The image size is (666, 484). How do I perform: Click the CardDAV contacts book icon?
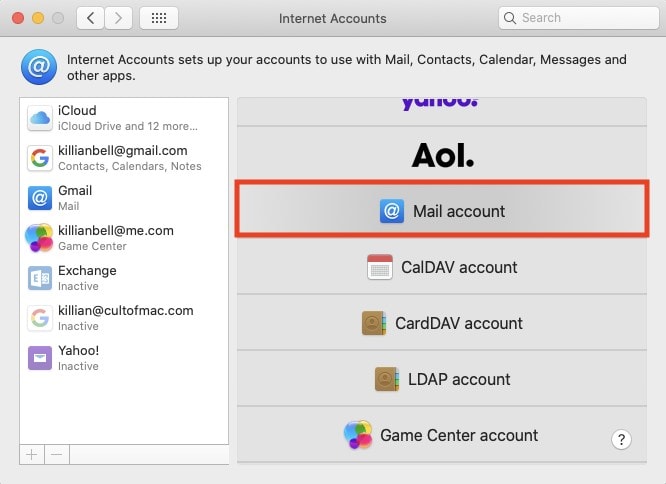point(374,323)
